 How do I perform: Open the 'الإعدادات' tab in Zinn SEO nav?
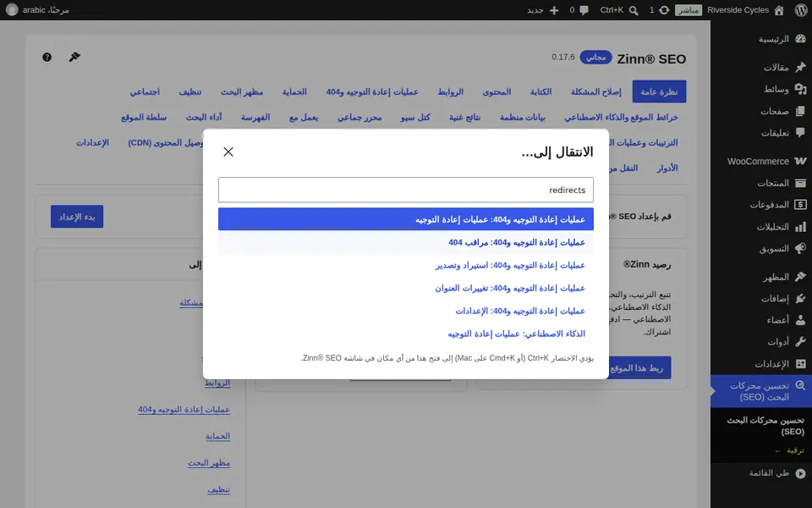point(92,142)
